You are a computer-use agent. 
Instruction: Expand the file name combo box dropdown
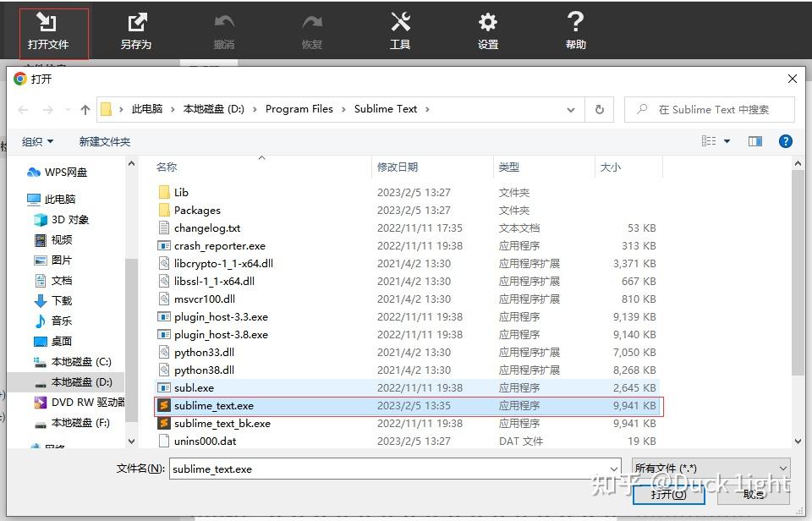614,468
